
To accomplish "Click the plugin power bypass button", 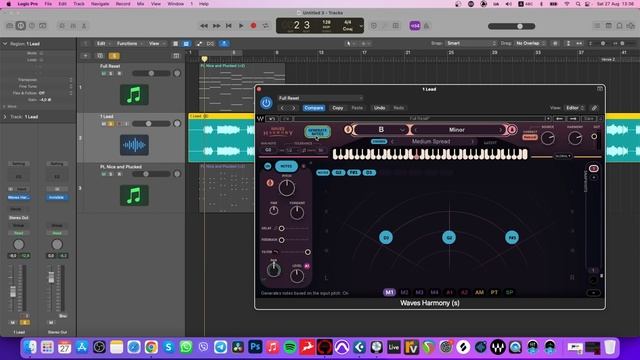I will (x=266, y=103).
